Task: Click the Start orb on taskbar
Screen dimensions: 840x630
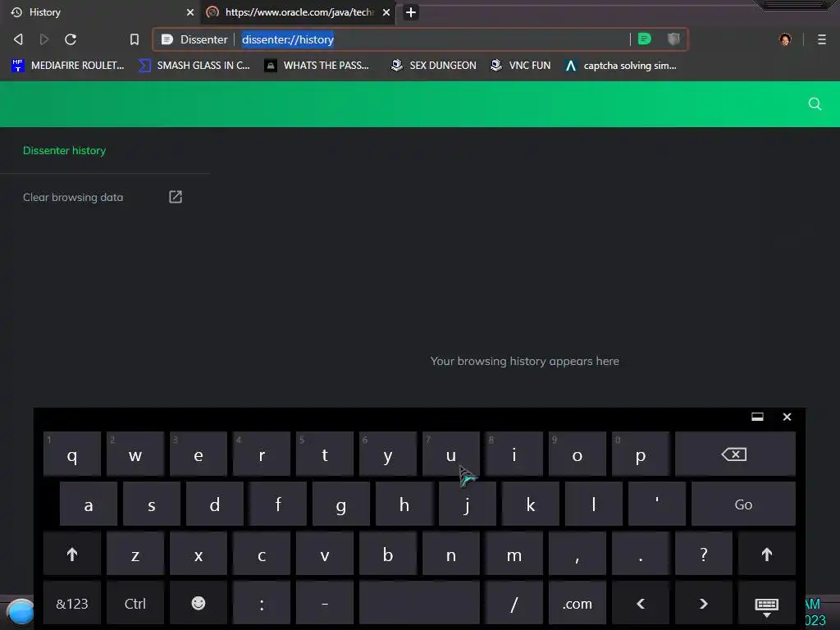Action: pos(21,612)
